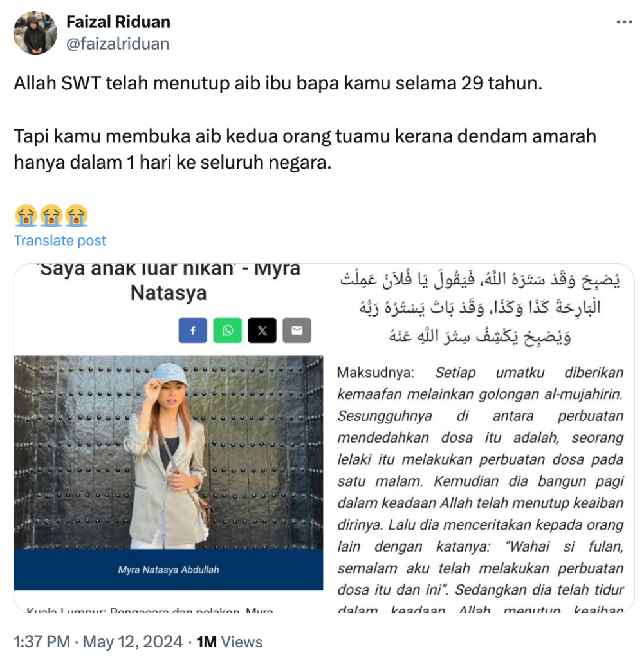Click the tweet text about 29 tahun
Screen dimensions: 644x659
tap(278, 83)
